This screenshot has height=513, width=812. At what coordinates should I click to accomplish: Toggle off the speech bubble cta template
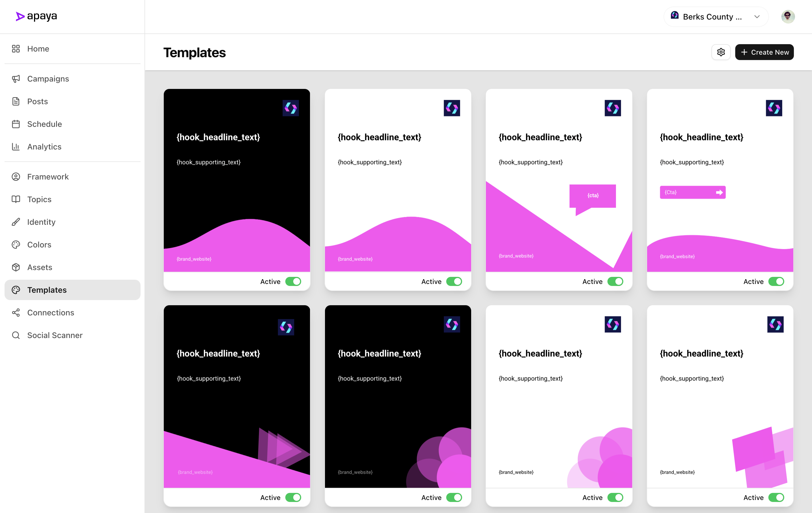(x=615, y=281)
